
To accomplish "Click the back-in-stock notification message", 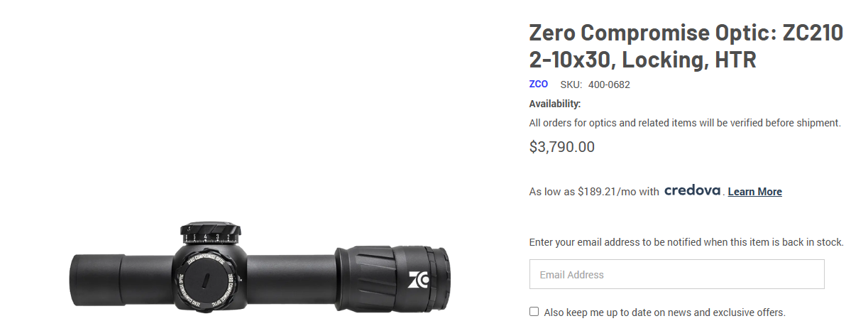I will click(x=686, y=242).
